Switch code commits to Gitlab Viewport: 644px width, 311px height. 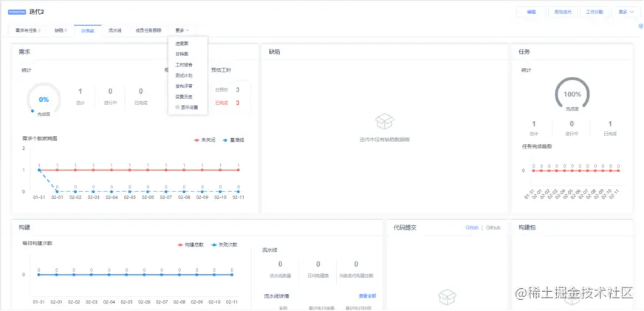tap(472, 228)
